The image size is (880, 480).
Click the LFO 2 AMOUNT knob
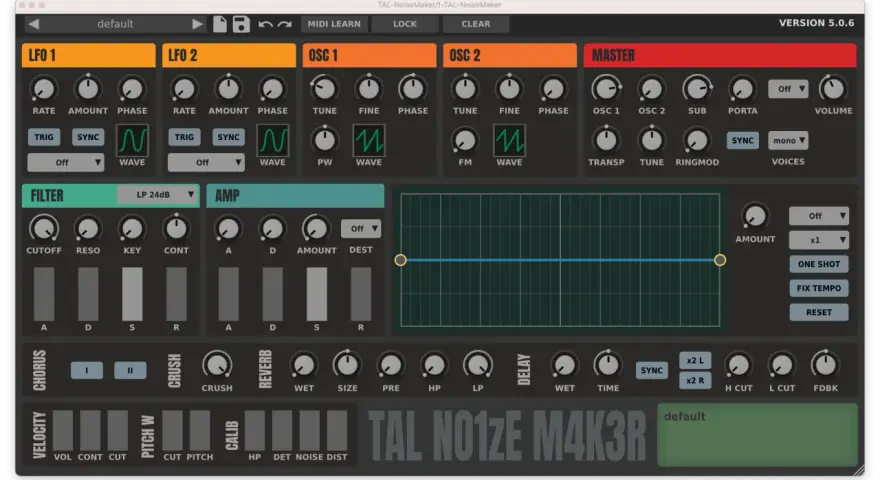(x=228, y=89)
